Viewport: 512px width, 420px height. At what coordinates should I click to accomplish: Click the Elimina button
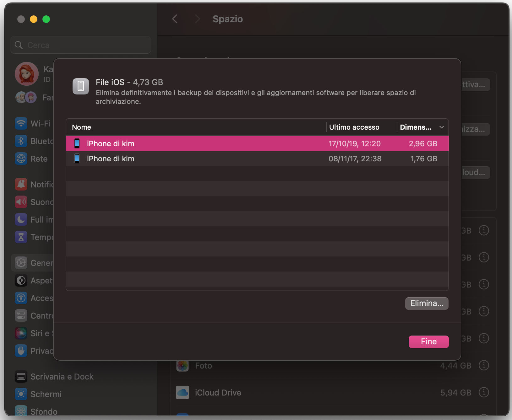coord(427,303)
